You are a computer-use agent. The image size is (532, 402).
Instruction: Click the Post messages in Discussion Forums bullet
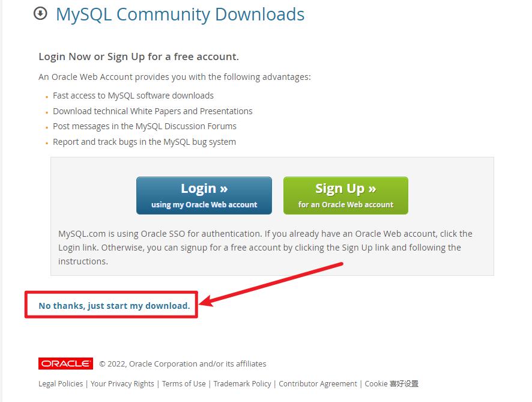(145, 126)
